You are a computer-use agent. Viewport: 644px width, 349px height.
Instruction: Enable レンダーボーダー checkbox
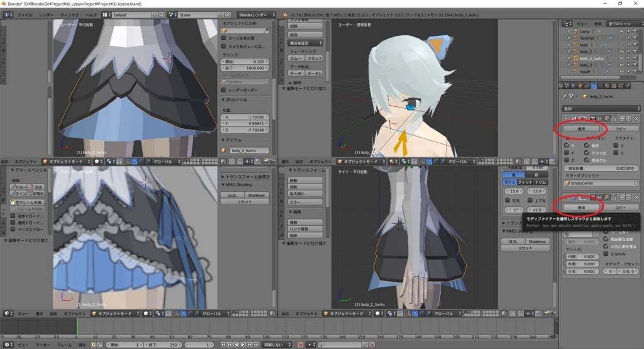(224, 90)
